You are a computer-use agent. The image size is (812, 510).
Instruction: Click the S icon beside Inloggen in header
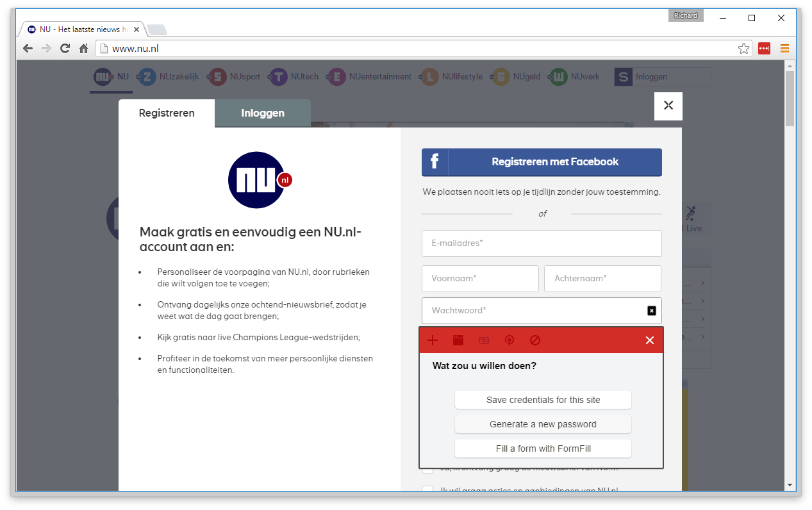623,77
